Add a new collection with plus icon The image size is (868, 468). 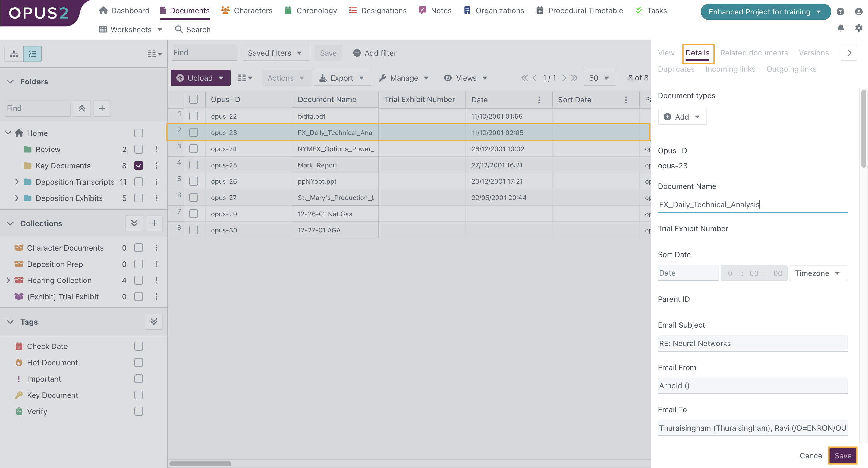click(154, 223)
